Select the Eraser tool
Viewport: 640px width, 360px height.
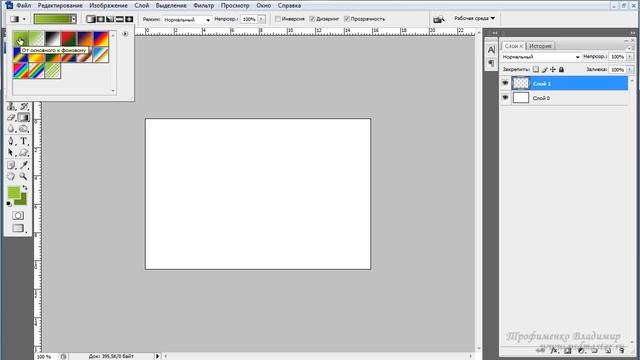(x=11, y=118)
